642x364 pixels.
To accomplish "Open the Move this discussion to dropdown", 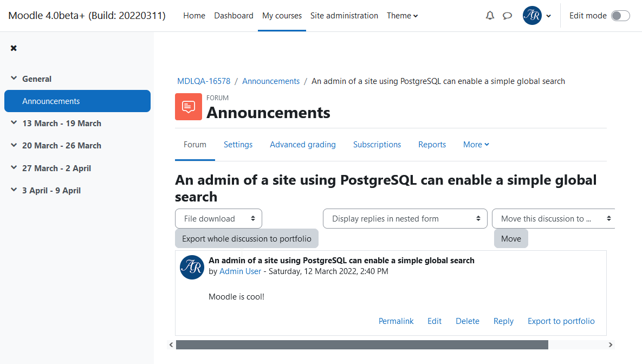I will 554,219.
